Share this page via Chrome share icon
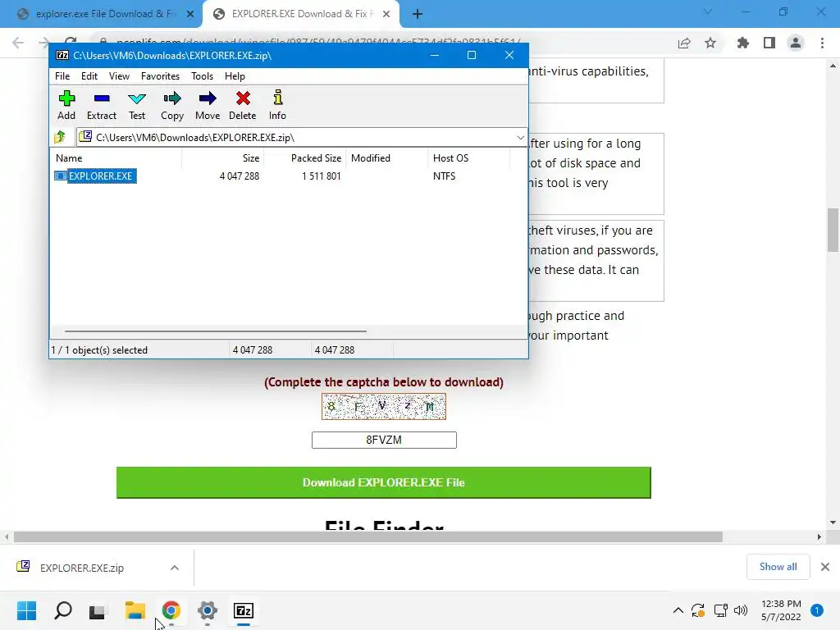This screenshot has width=840, height=630. (684, 43)
